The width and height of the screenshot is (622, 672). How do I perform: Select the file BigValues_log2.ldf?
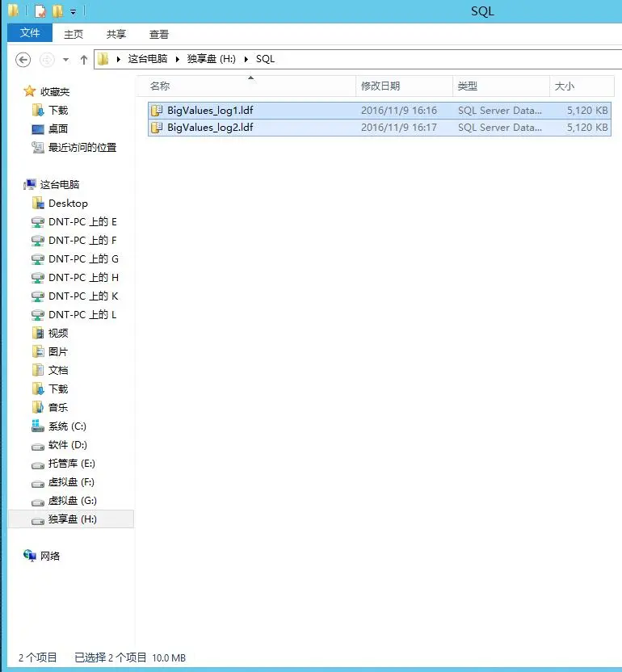point(380,128)
